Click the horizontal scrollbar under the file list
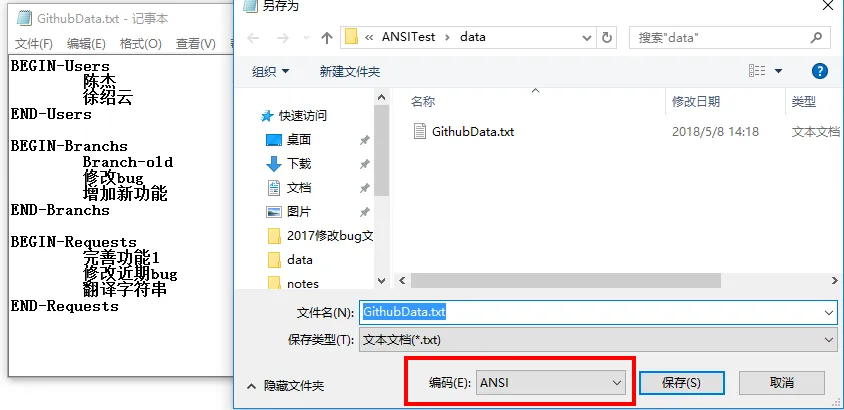Screen dimensions: 844x410 [566, 280]
